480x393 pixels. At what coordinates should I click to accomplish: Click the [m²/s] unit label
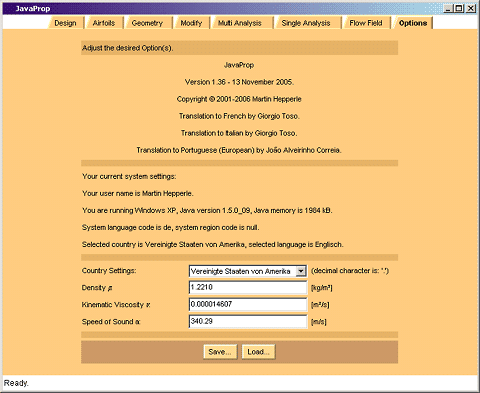(x=320, y=305)
